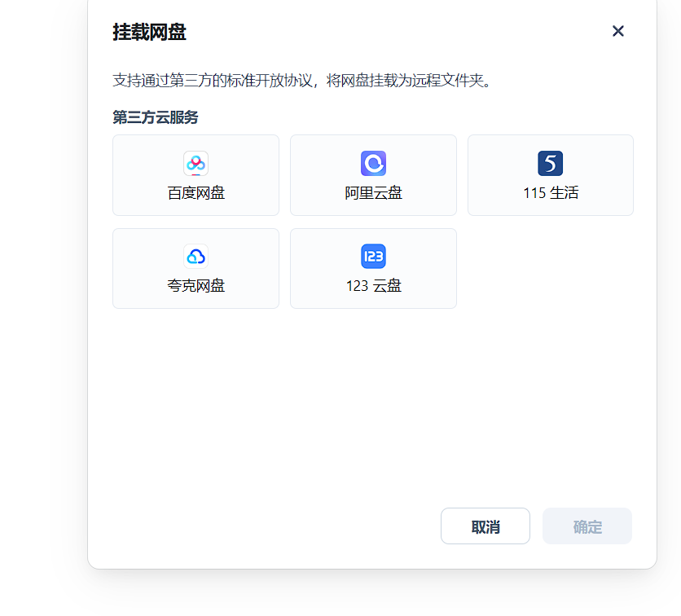
Task: Choose the 123 云盘 logo icon
Action: coord(374,257)
